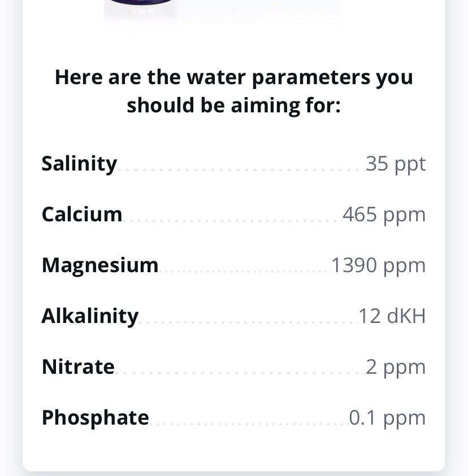
Task: Click the 12 dKH alkalinity value
Action: click(x=392, y=316)
